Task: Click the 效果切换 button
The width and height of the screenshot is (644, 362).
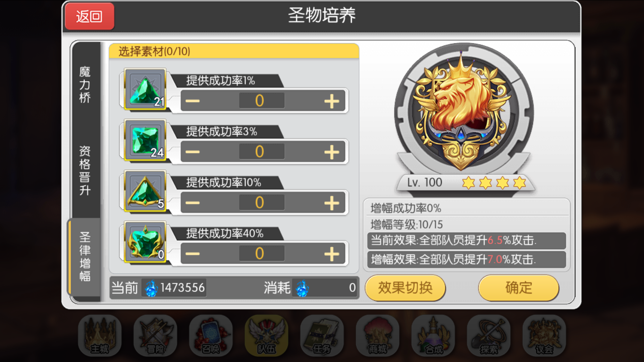Action: click(405, 288)
